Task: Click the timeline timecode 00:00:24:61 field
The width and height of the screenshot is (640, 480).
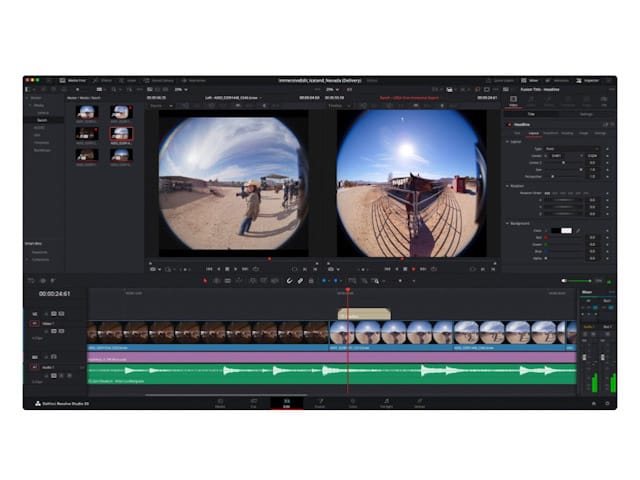Action: coord(54,294)
